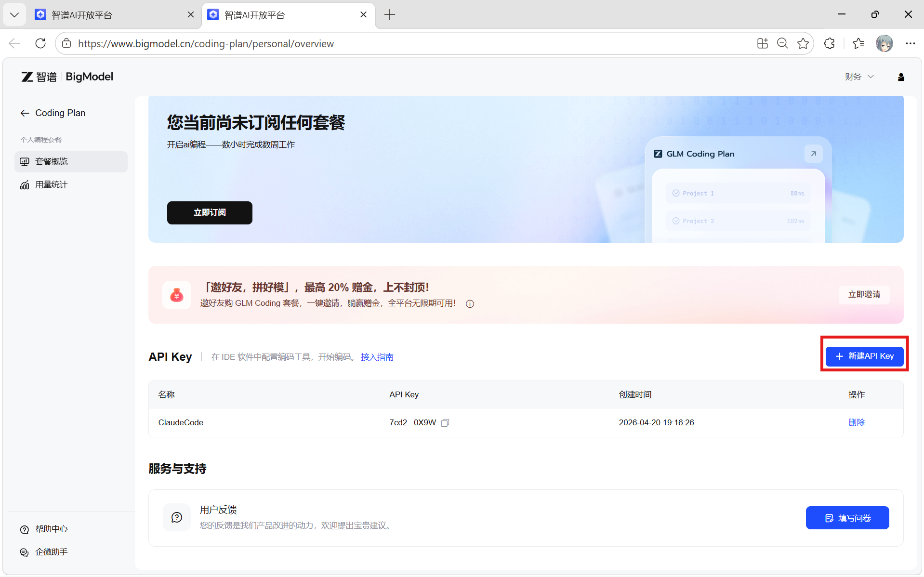This screenshot has height=577, width=924.
Task: Restore down the browser window
Action: [875, 14]
